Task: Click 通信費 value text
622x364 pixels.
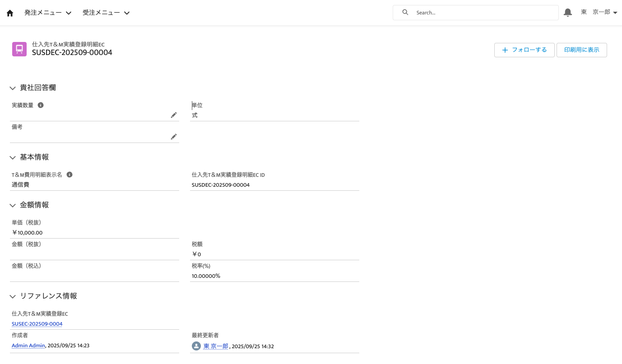Action: (20, 184)
